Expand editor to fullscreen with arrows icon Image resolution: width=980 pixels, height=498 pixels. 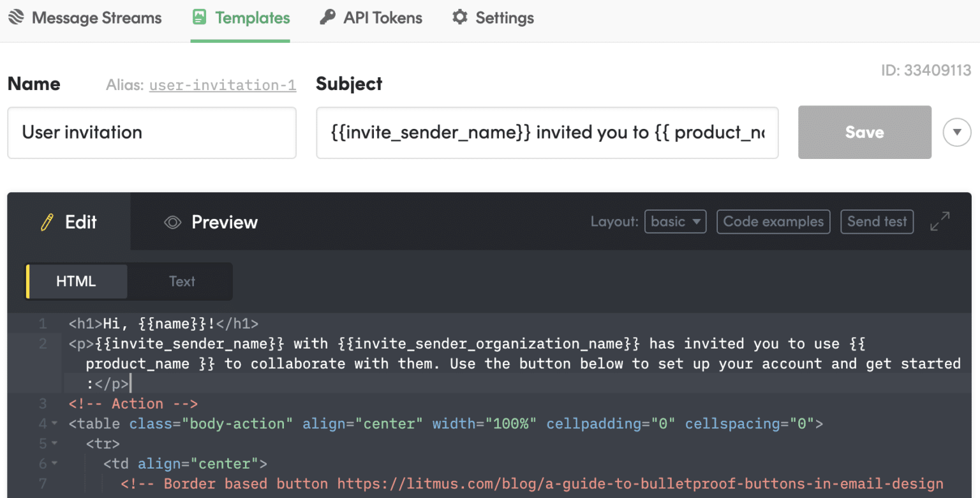(940, 222)
